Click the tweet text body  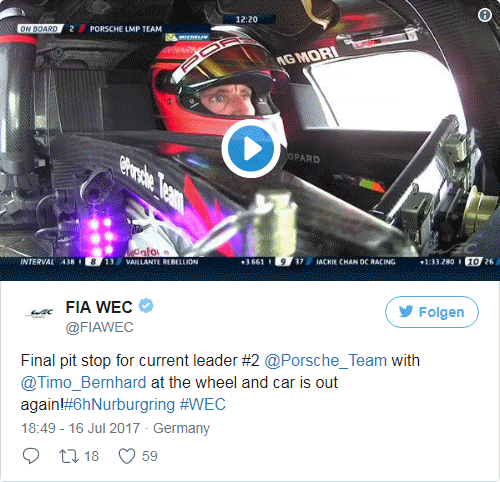pos(220,383)
